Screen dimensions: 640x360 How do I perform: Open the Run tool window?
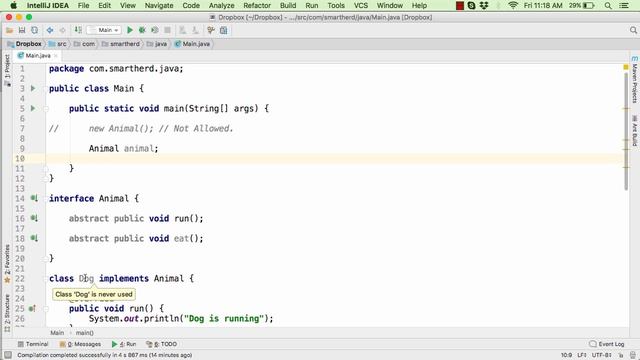tap(124, 344)
